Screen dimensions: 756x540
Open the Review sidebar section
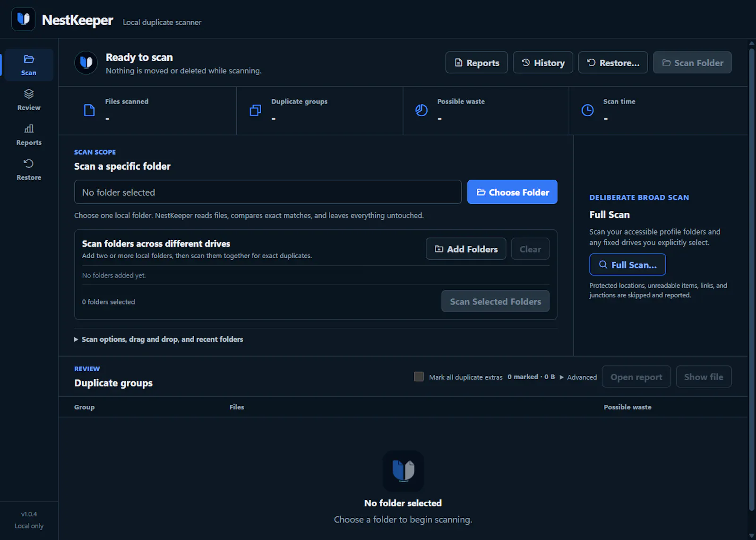(x=29, y=100)
